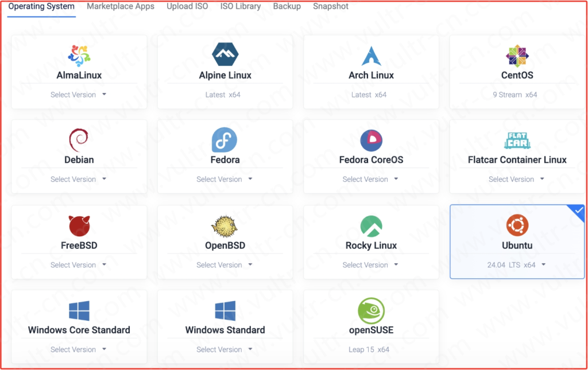Open Fedora CoreOS Select Version dropdown
588x370 pixels.
[370, 180]
